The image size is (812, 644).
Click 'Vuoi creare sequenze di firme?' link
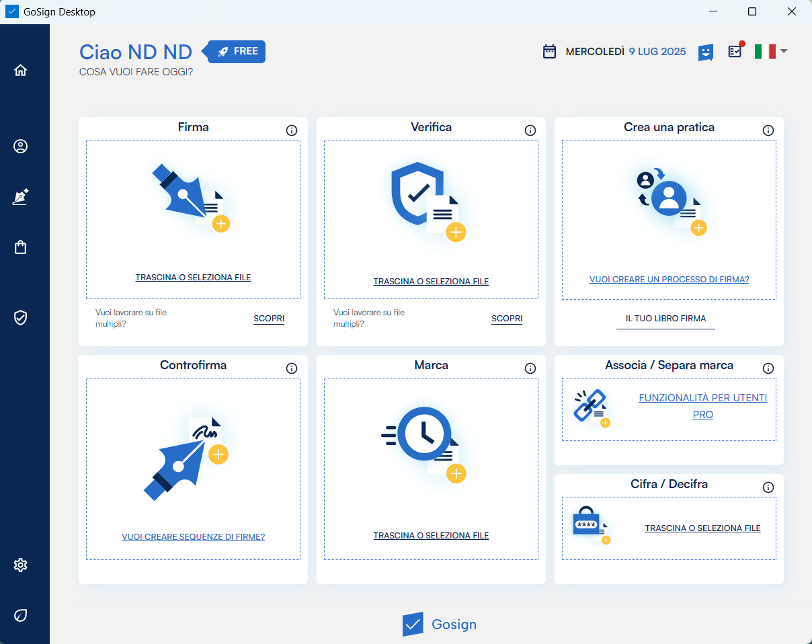pyautogui.click(x=193, y=537)
